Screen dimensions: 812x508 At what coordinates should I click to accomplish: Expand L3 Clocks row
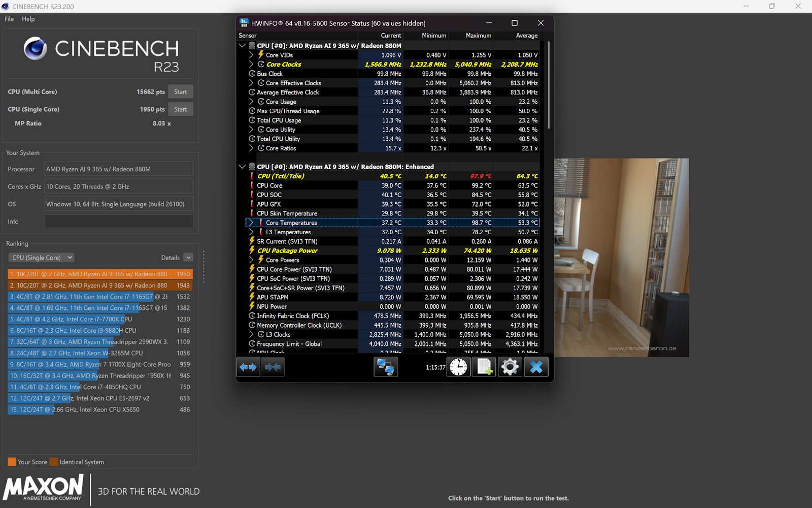[251, 334]
